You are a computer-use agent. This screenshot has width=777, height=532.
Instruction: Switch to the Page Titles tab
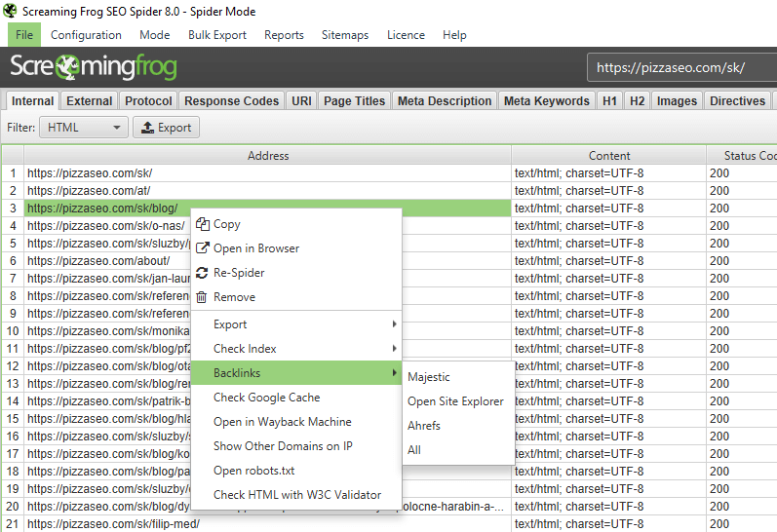tap(354, 101)
